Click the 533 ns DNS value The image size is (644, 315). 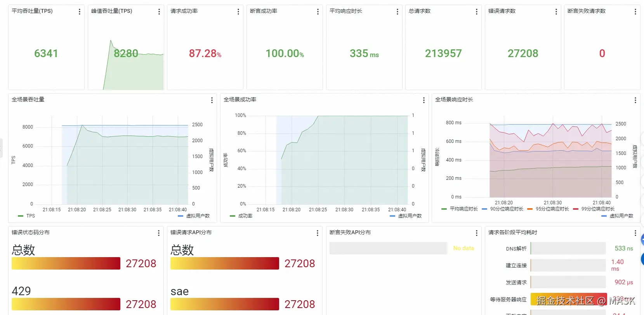[x=624, y=248]
